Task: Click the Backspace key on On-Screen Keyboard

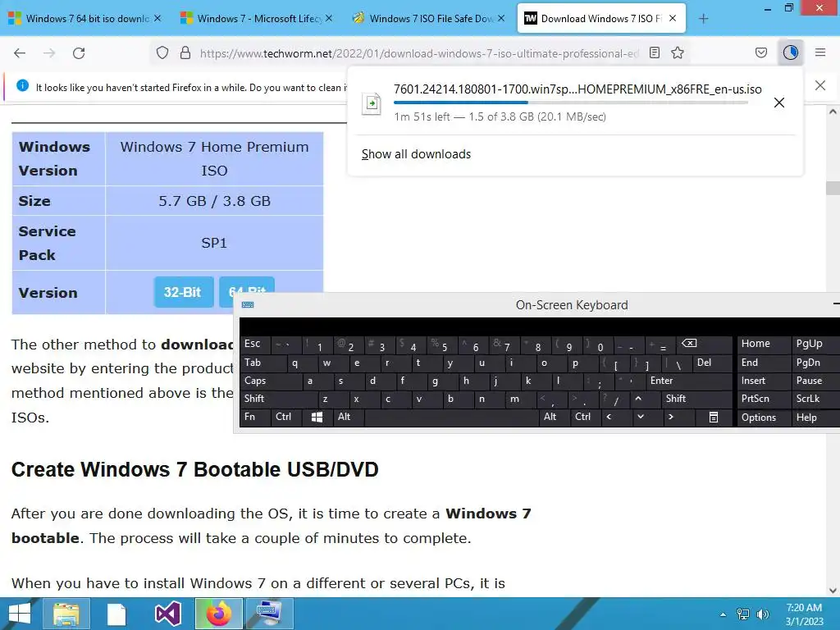Action: (x=704, y=344)
